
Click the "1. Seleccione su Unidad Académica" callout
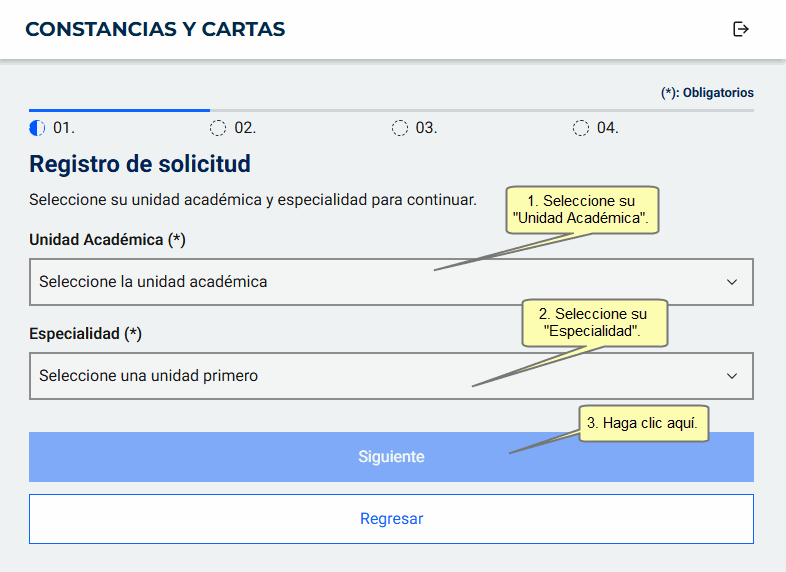[581, 210]
